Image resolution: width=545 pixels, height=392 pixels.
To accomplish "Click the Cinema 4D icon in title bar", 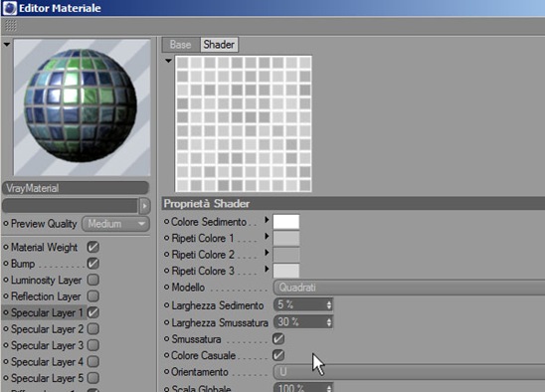I will click(9, 8).
